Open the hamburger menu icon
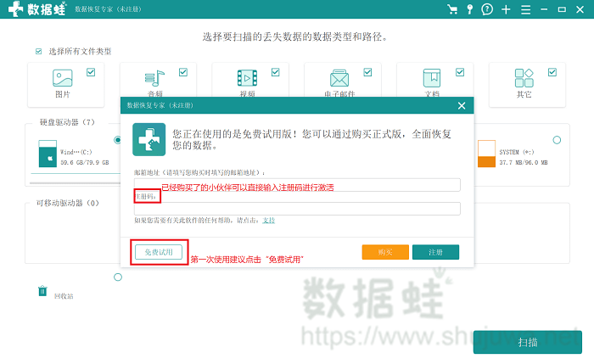Screen dimensions: 594x364 coord(525,9)
